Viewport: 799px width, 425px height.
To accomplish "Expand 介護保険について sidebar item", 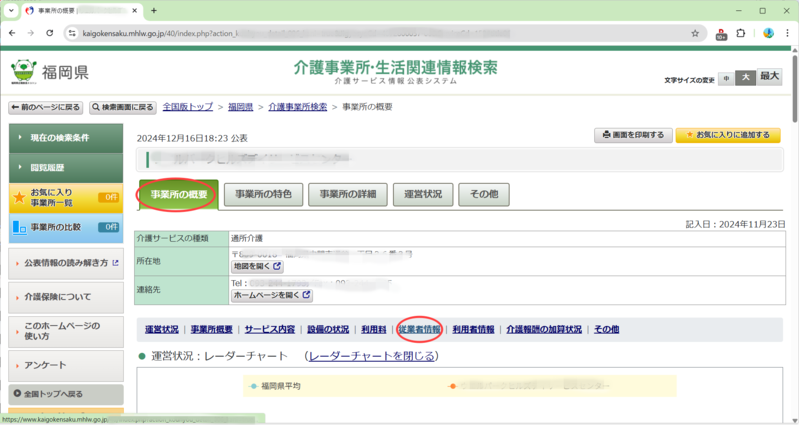I will 65,297.
